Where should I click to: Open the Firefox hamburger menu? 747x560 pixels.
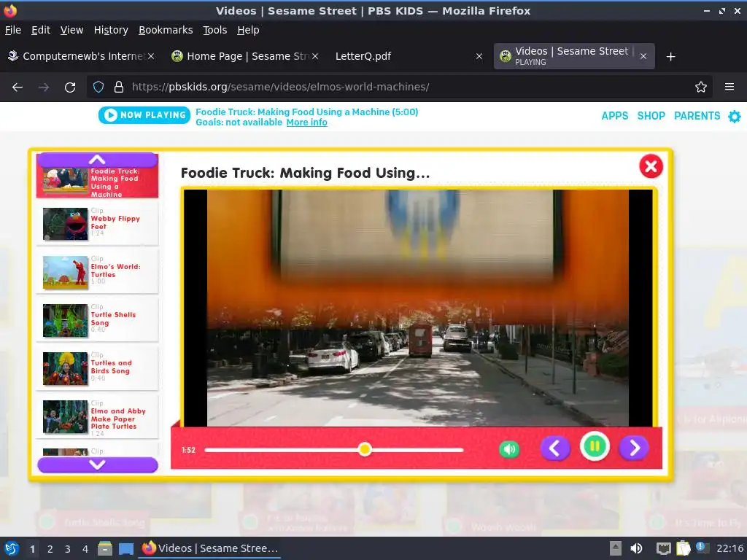(x=729, y=87)
